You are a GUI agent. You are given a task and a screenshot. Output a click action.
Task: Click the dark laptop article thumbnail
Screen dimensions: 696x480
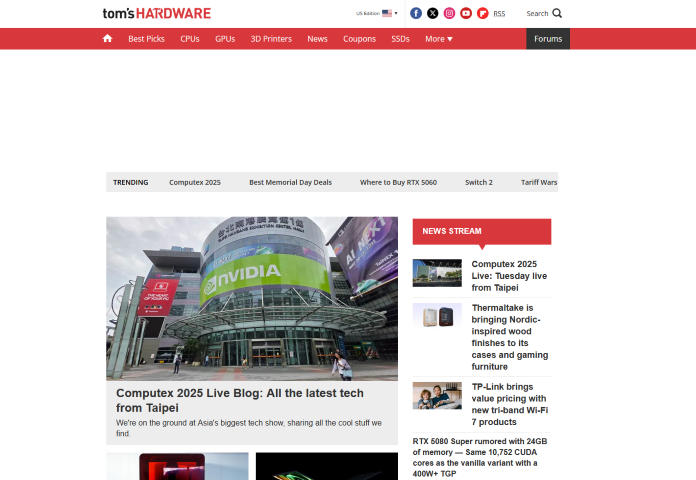click(x=327, y=466)
